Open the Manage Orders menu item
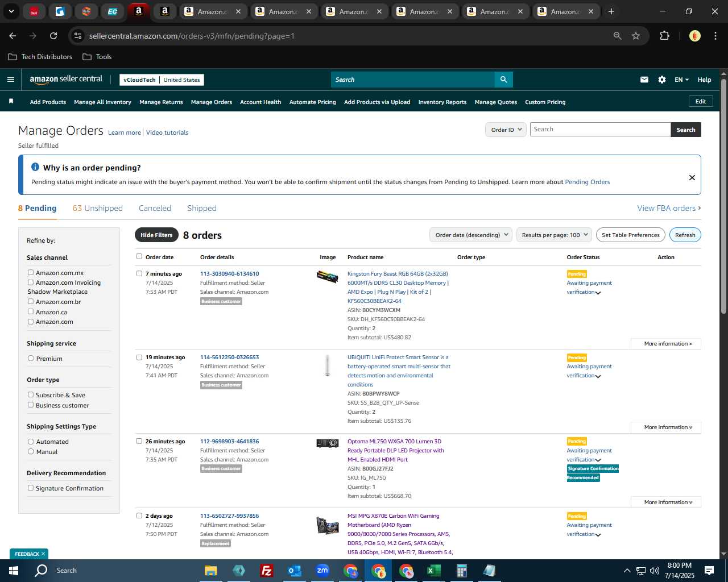 pos(212,102)
